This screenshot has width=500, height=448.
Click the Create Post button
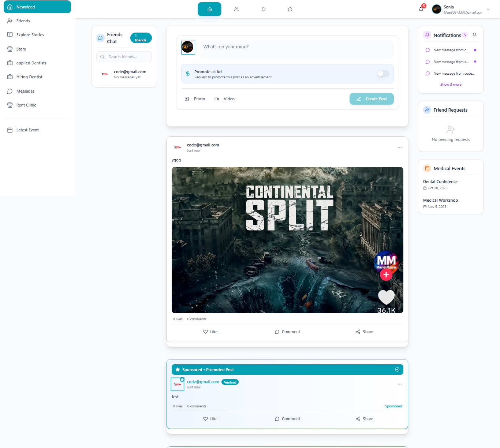coord(372,99)
